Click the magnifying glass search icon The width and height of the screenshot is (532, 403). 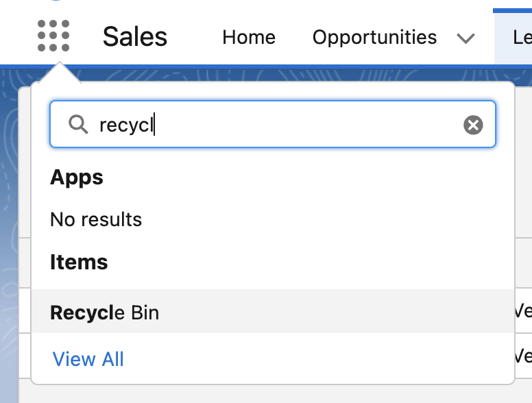coord(78,124)
